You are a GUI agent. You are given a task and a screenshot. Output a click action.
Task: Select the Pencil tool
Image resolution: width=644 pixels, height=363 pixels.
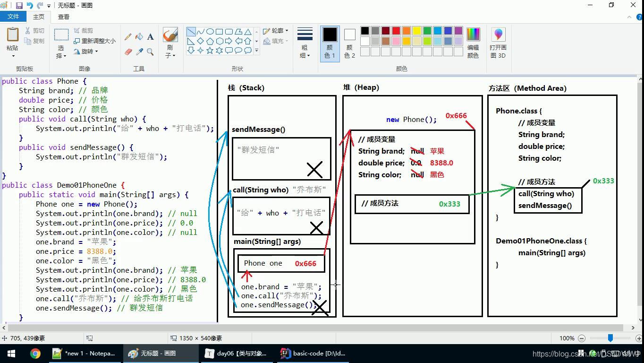(x=128, y=37)
